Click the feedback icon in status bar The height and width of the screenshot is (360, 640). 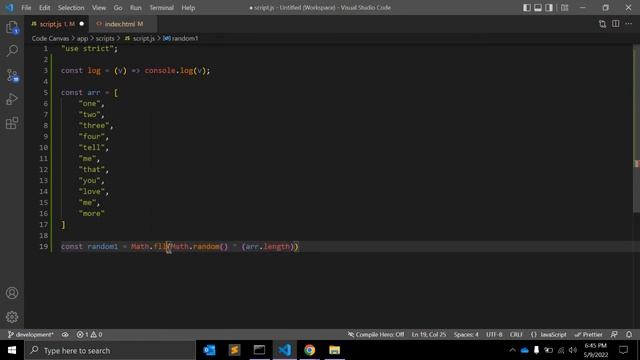614,335
